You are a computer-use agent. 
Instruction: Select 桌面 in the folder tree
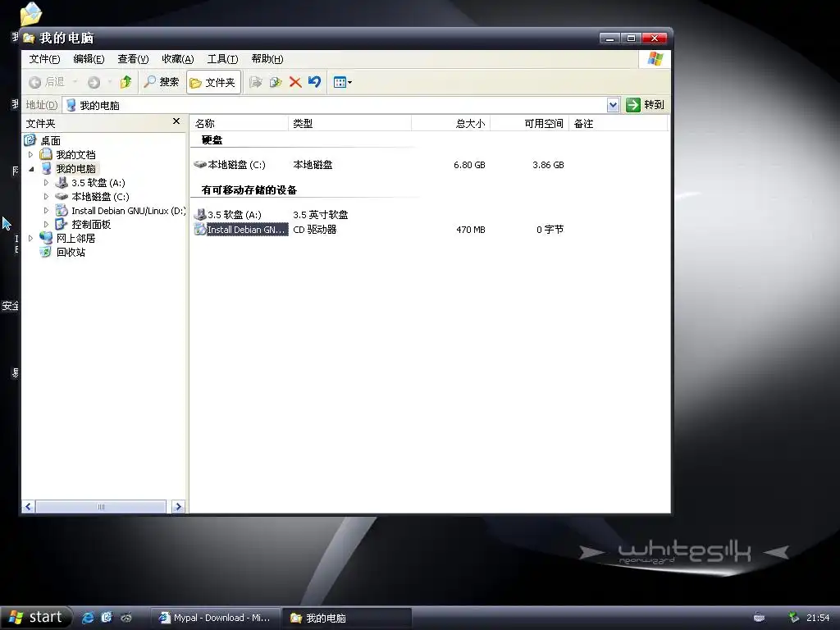(50, 140)
